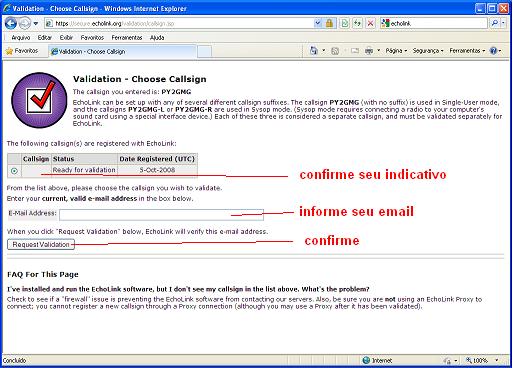Screen dimensions: 513x368
Task: Click the Print icon
Action: (x=369, y=51)
